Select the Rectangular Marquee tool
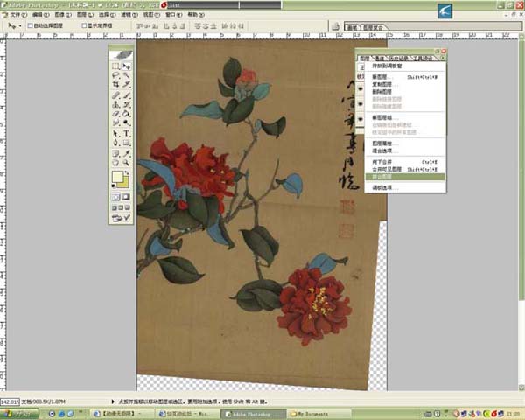Image resolution: width=525 pixels, height=420 pixels. pos(116,66)
